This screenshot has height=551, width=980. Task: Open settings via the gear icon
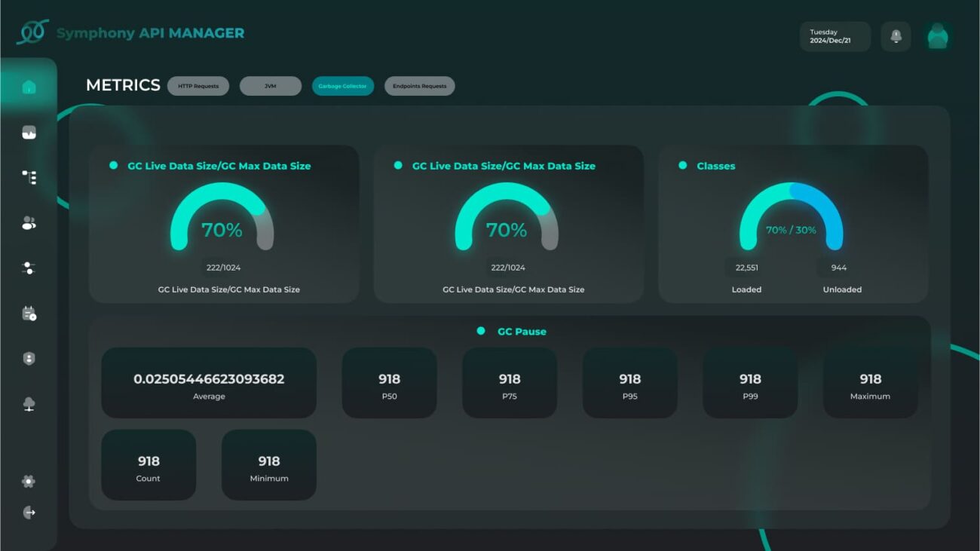point(29,482)
